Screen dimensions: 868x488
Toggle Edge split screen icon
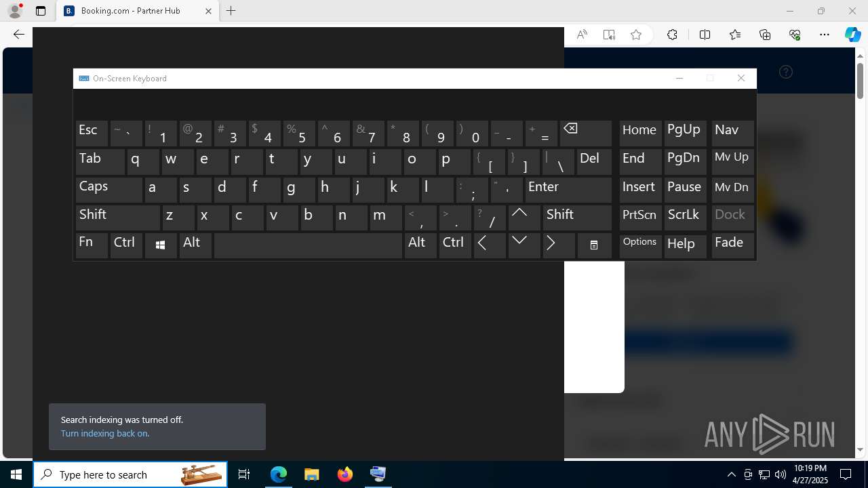pos(705,35)
